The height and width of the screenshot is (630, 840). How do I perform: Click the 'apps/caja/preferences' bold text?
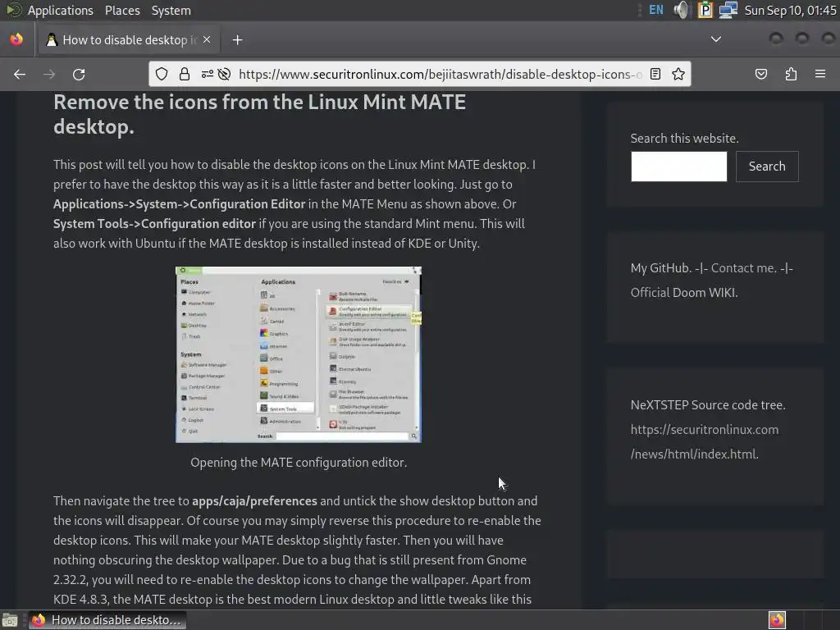(254, 501)
